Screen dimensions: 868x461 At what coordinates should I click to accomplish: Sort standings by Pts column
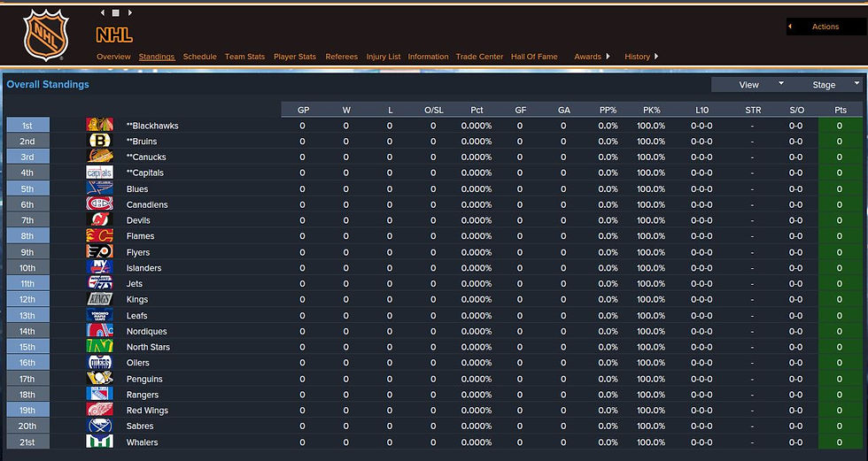click(x=841, y=110)
